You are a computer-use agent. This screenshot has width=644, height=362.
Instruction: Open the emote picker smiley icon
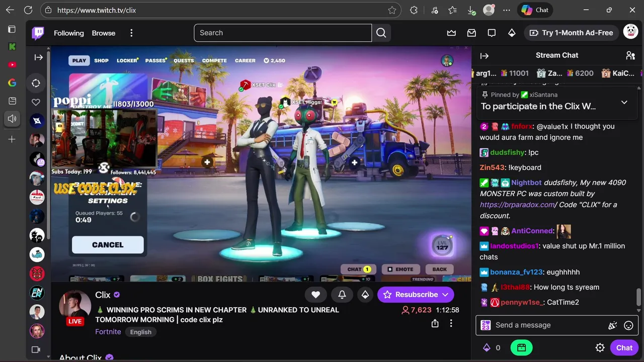628,325
